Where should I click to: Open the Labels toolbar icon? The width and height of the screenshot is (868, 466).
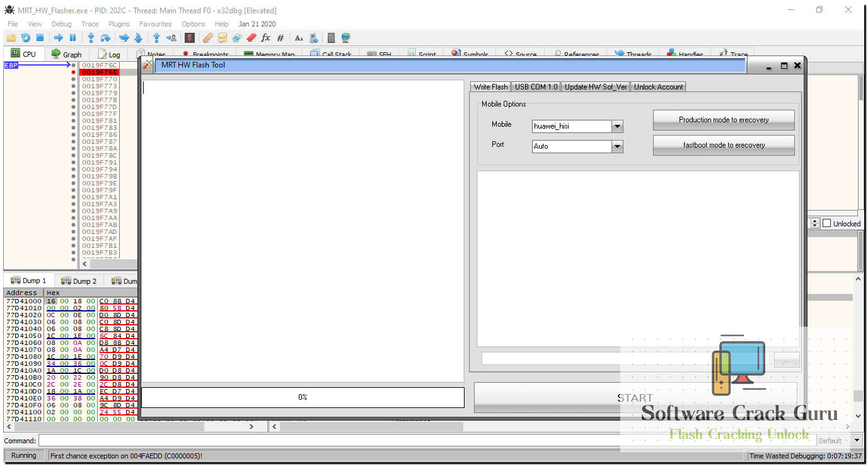[x=236, y=38]
